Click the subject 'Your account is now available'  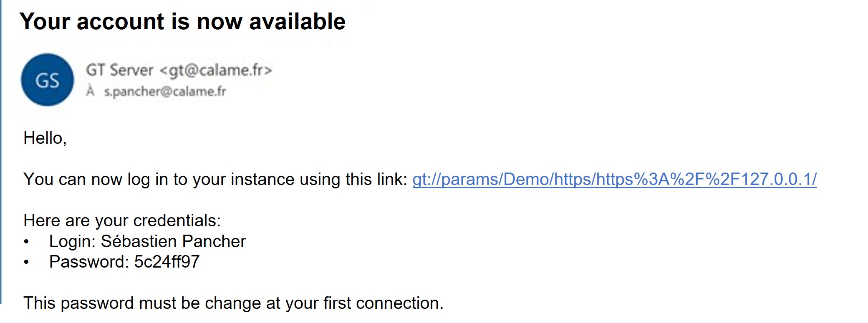[x=182, y=21]
